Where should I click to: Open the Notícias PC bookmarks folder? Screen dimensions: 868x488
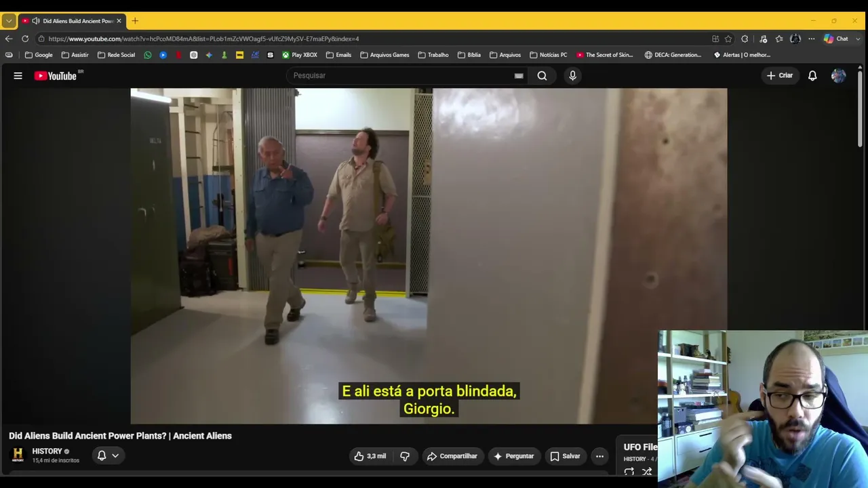coord(548,55)
